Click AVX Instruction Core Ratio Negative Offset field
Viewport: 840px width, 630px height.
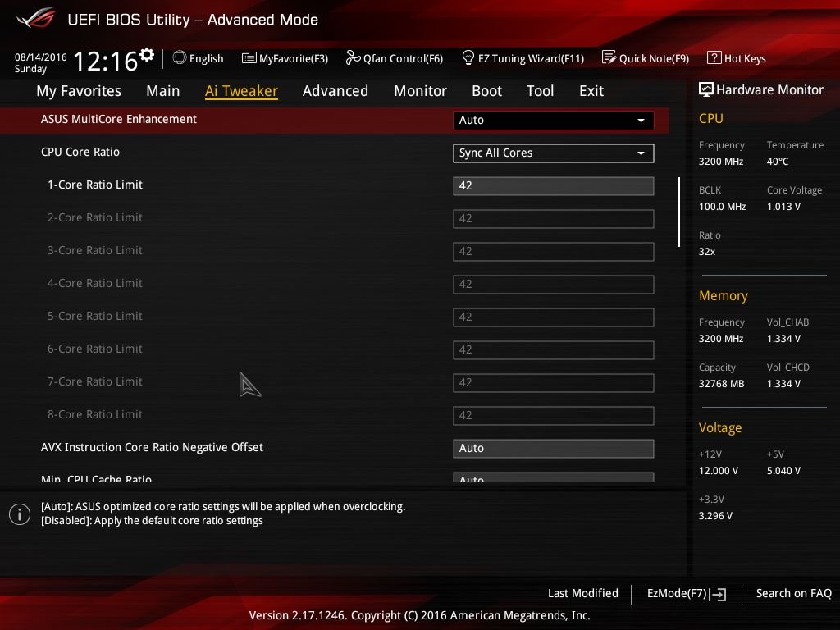[553, 449]
